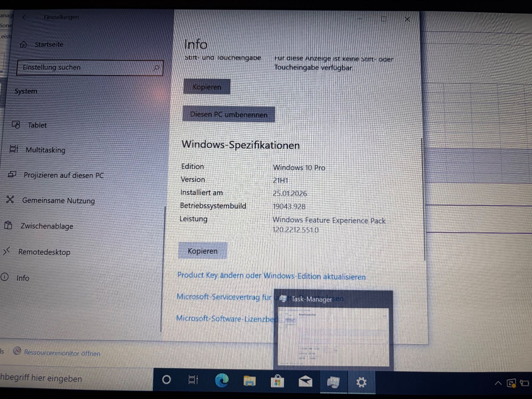
Task: Open the Info circle icon in sidebar
Action: (x=4, y=277)
